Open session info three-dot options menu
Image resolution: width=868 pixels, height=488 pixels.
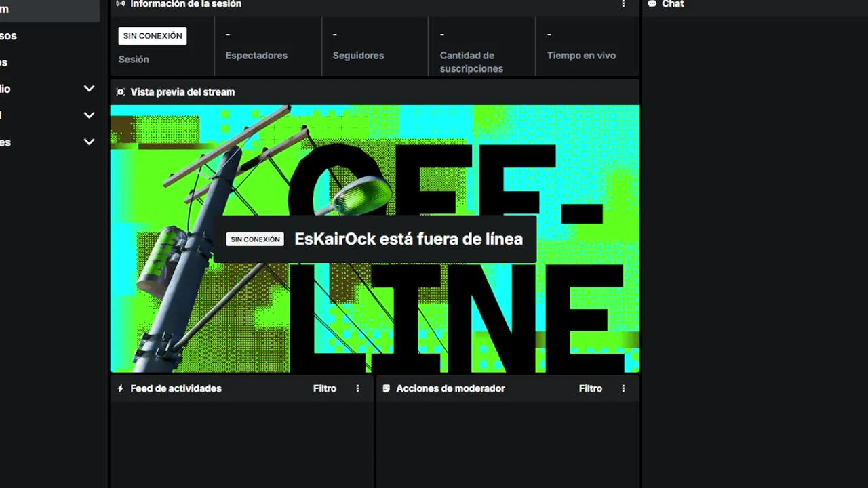coord(623,4)
